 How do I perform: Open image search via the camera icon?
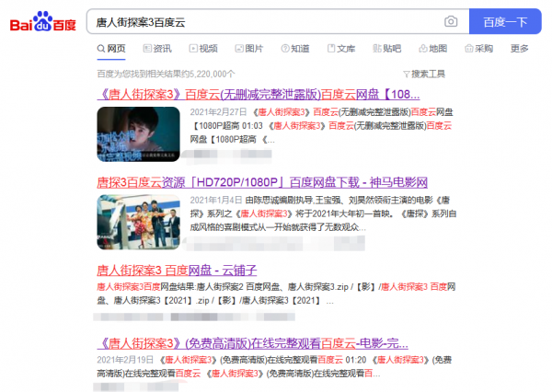[451, 21]
